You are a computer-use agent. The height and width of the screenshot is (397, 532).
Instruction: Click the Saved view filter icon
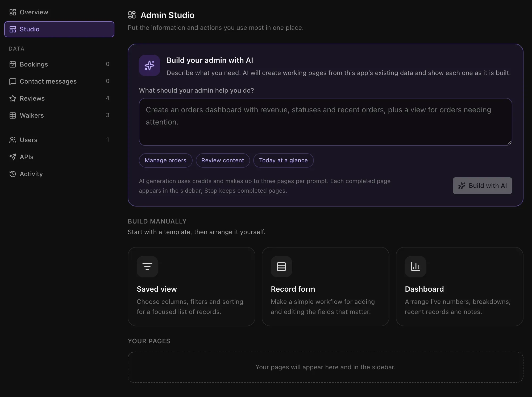[x=147, y=267]
